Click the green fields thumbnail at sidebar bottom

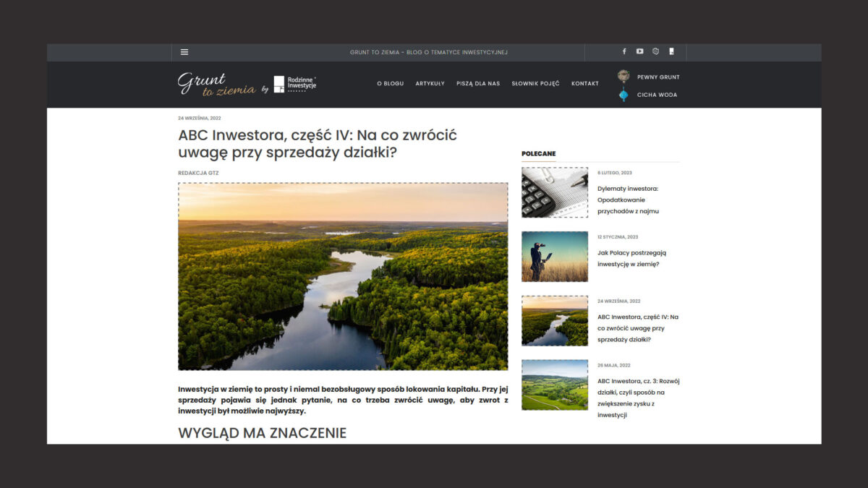tap(554, 385)
